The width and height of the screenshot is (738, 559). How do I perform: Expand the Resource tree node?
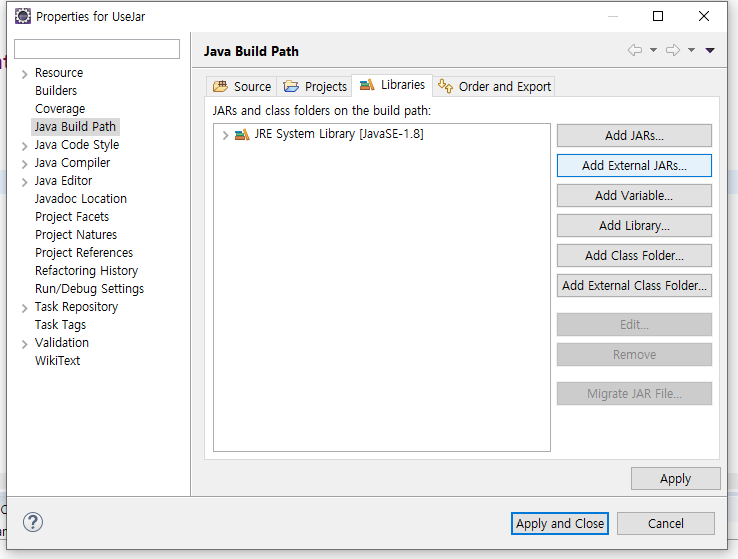click(x=24, y=74)
